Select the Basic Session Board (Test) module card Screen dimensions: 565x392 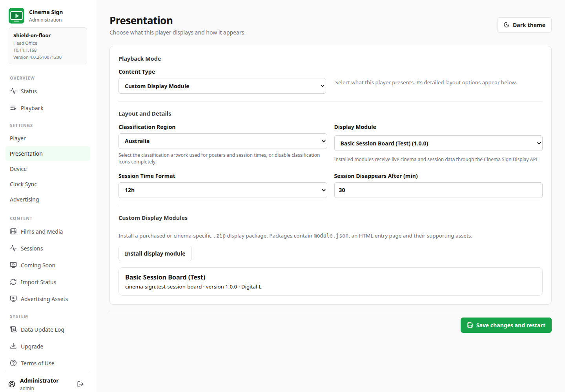330,281
